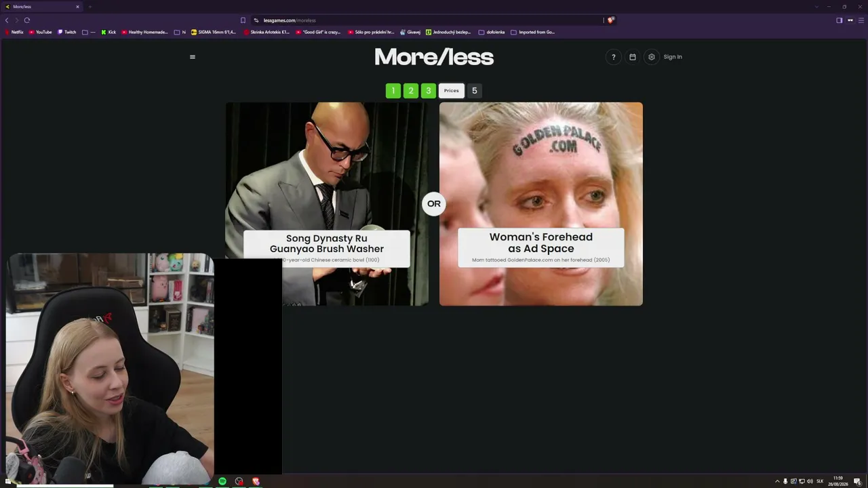Open the Imported from Go... bookmark folder
868x488 pixels.
coord(533,32)
